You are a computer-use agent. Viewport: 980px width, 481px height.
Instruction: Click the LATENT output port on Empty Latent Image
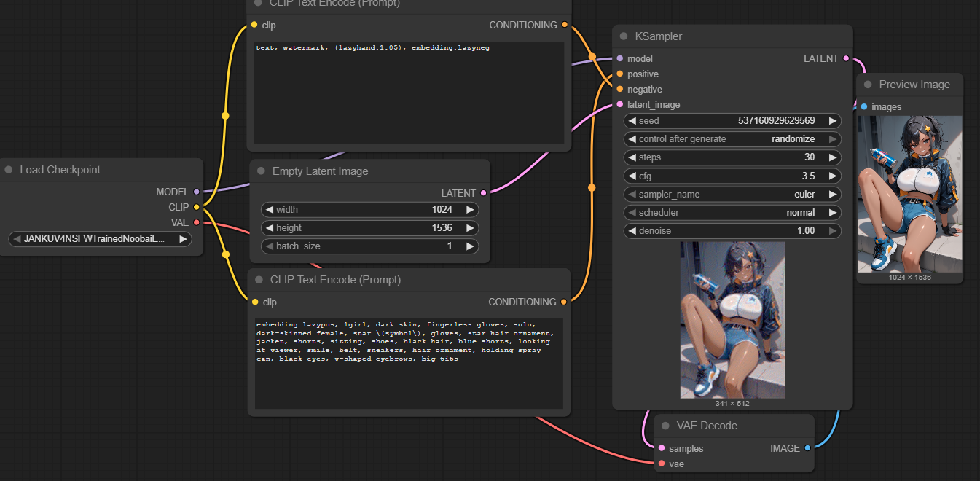coord(483,193)
